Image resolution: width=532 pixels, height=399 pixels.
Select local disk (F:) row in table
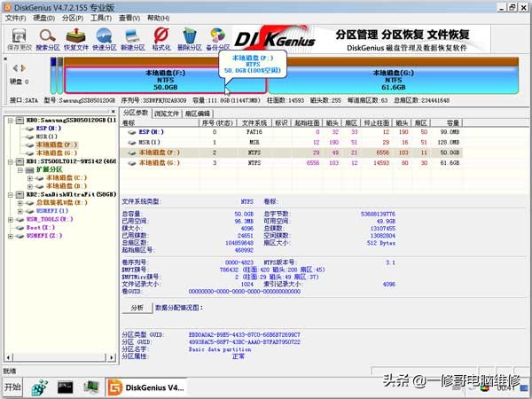tap(291, 153)
